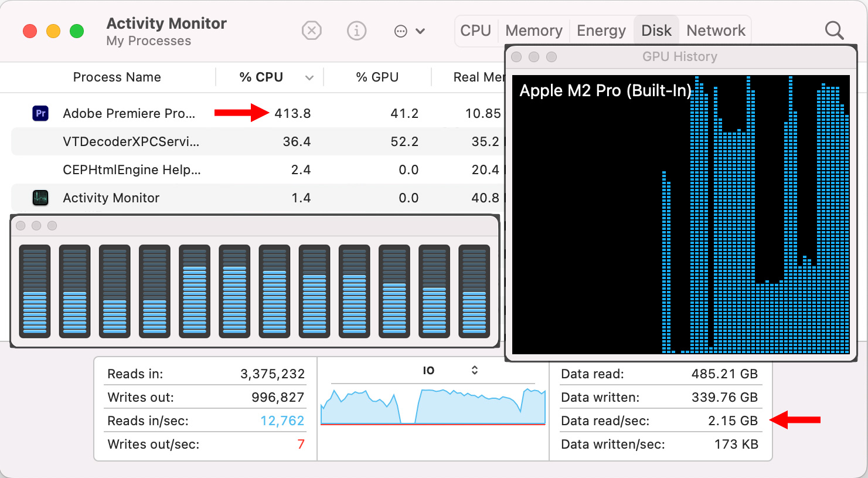
Task: Toggle the % CPU sort direction chevron
Action: tap(309, 78)
